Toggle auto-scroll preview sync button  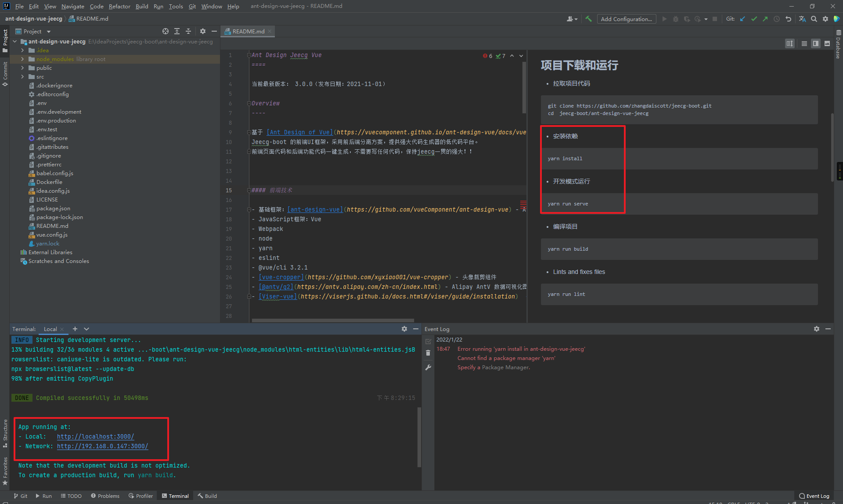[790, 43]
